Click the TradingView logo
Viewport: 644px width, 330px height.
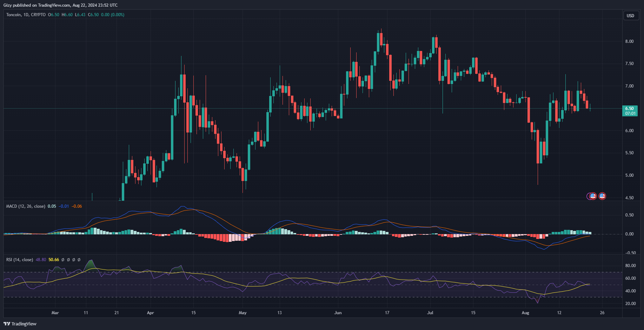tap(20, 324)
